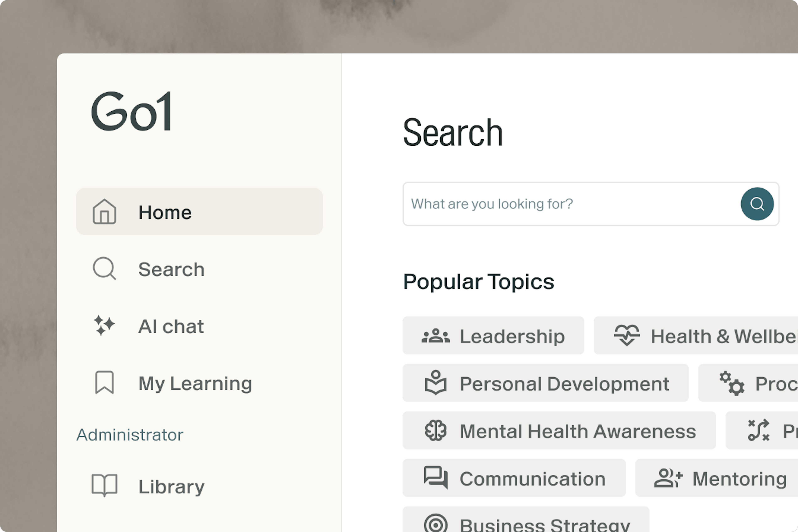Viewport: 798px width, 532px height.
Task: Click the chat bubbles Communication icon
Action: (x=436, y=478)
